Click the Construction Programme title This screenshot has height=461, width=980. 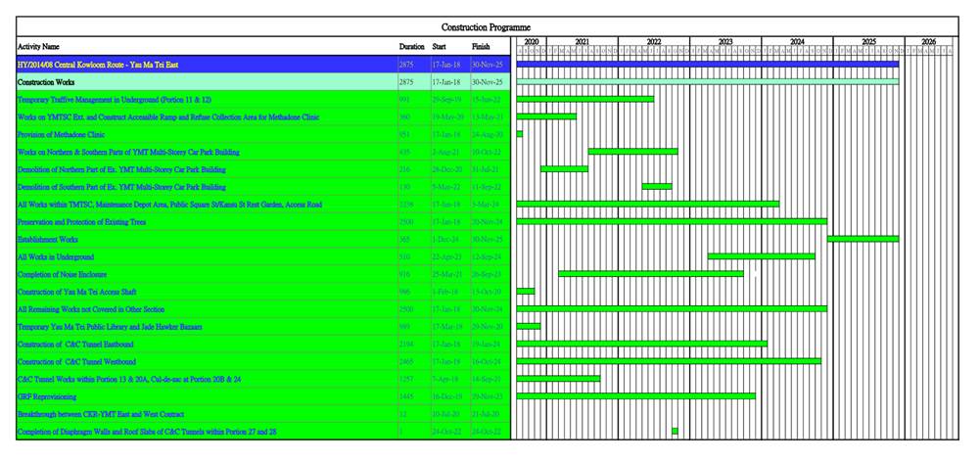486,27
